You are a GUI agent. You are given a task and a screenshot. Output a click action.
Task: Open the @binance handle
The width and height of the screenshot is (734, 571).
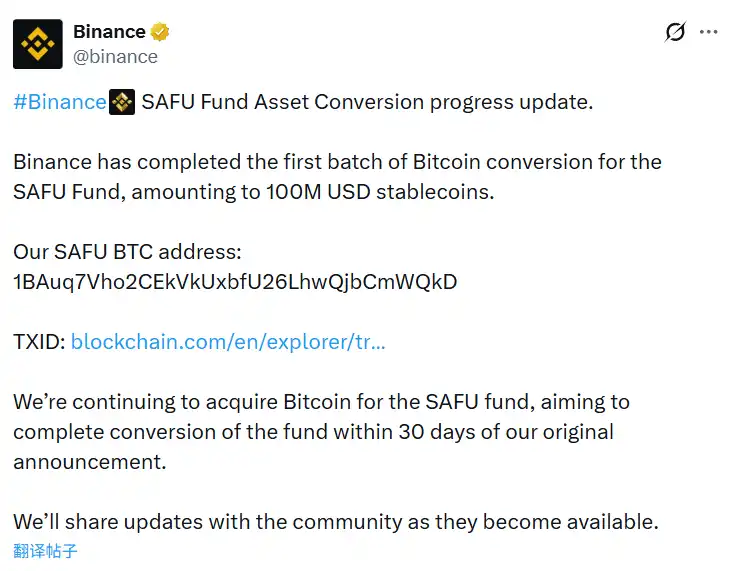[x=115, y=56]
